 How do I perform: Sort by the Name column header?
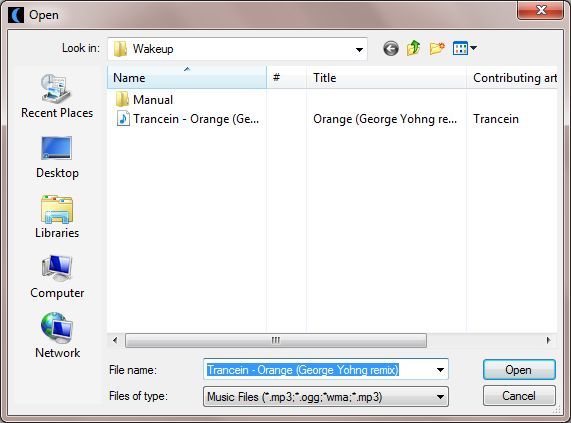coord(187,78)
